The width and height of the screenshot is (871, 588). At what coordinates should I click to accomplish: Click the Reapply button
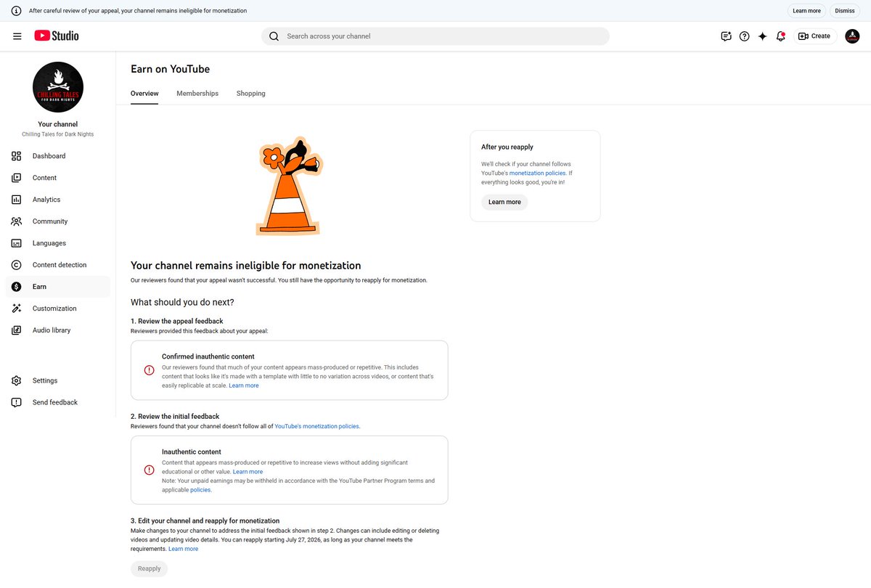[149, 568]
